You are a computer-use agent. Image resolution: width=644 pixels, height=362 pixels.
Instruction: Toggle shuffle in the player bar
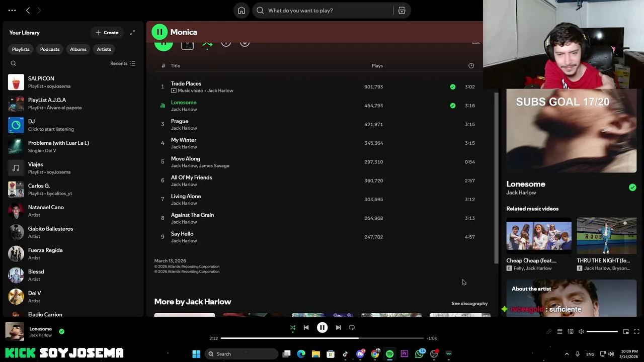pyautogui.click(x=292, y=327)
